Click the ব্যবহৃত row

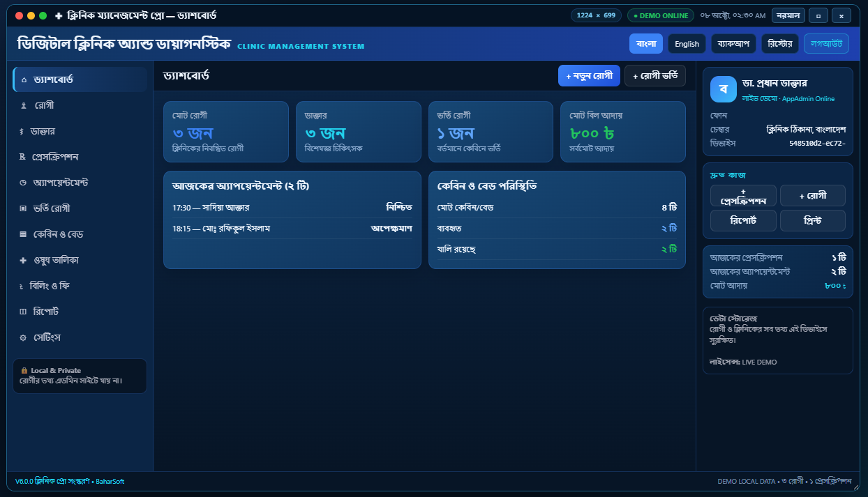[x=557, y=229]
